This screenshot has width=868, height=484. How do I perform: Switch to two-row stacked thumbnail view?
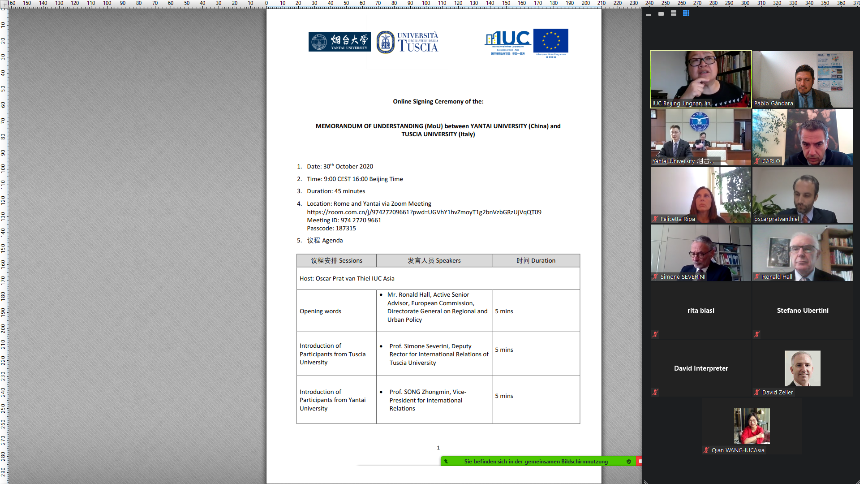[x=673, y=13]
